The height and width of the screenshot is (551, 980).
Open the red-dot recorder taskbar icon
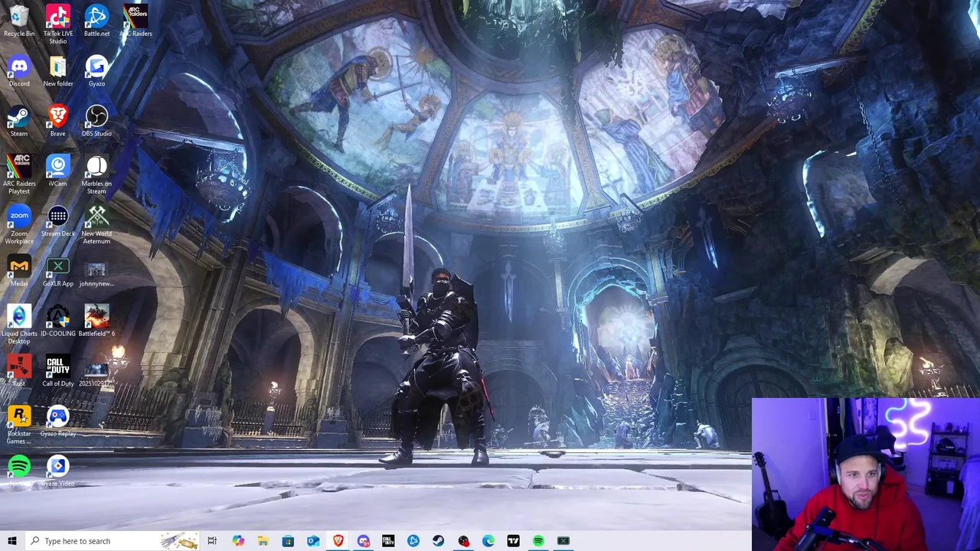point(463,541)
